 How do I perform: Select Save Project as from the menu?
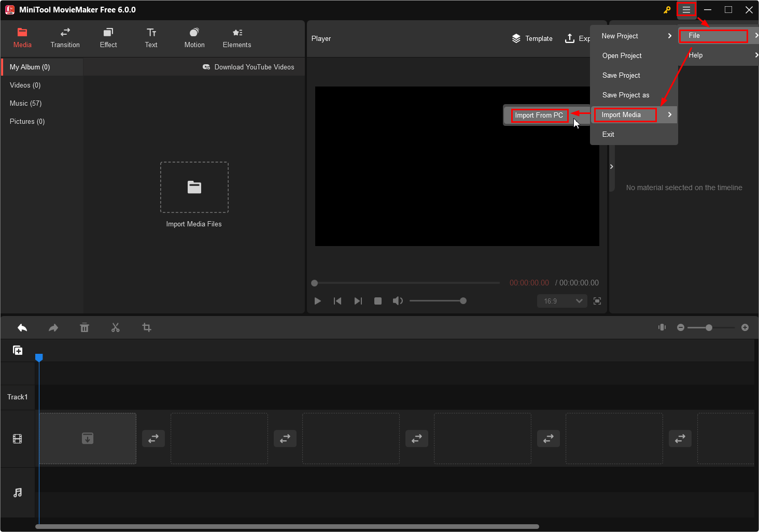(x=626, y=95)
